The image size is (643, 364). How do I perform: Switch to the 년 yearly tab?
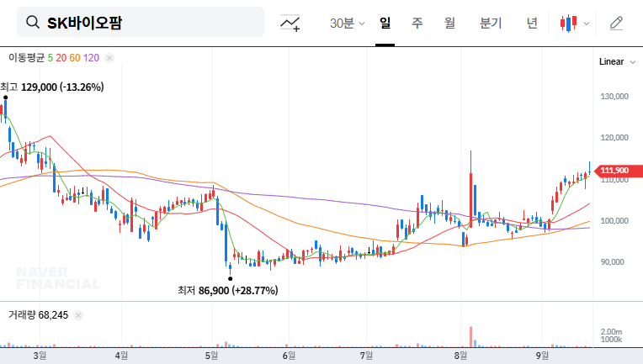pos(532,23)
